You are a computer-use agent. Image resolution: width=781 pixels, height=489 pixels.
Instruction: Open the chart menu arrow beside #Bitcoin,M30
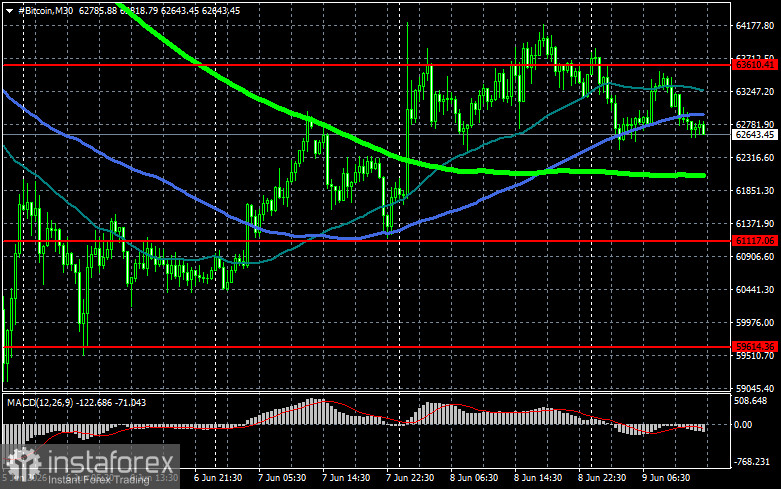[9, 11]
